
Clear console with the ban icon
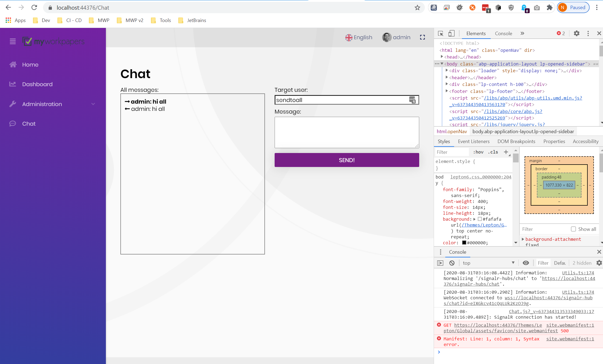(452, 263)
